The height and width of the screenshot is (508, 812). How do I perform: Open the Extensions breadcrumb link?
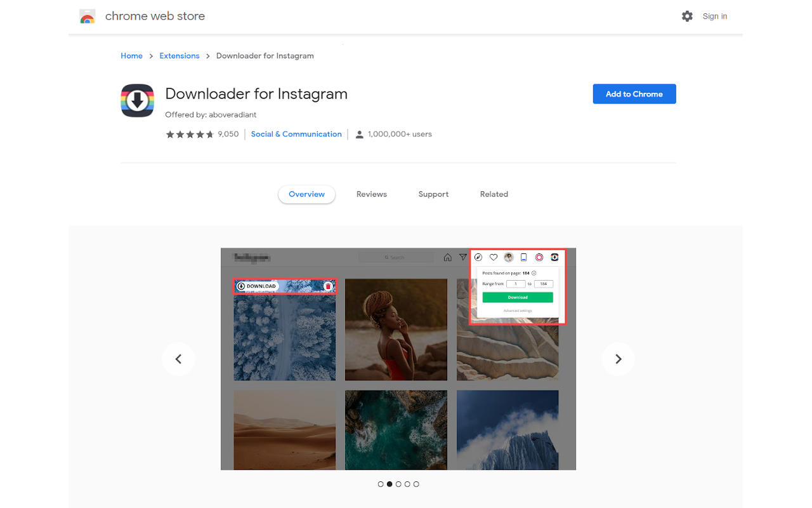(180, 56)
